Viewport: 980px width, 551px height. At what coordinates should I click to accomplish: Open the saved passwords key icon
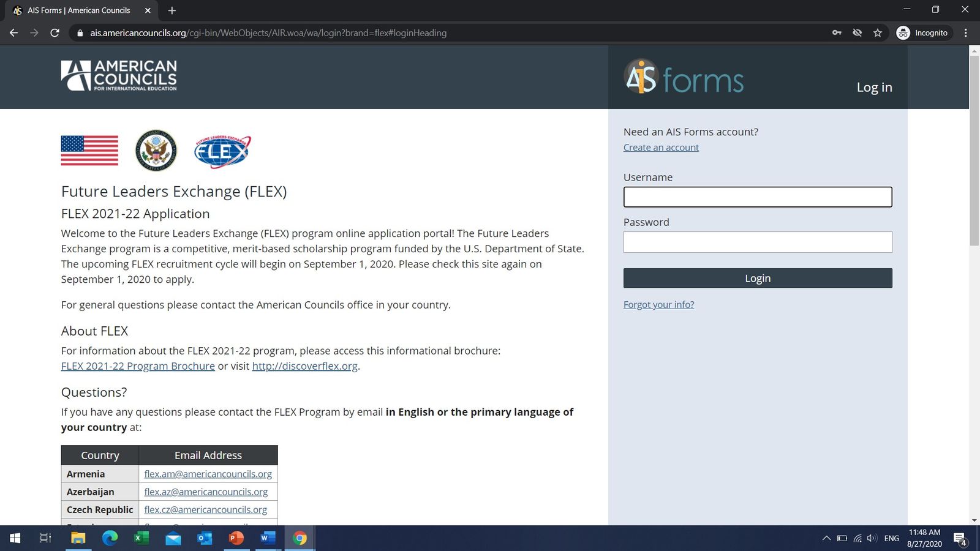(837, 33)
